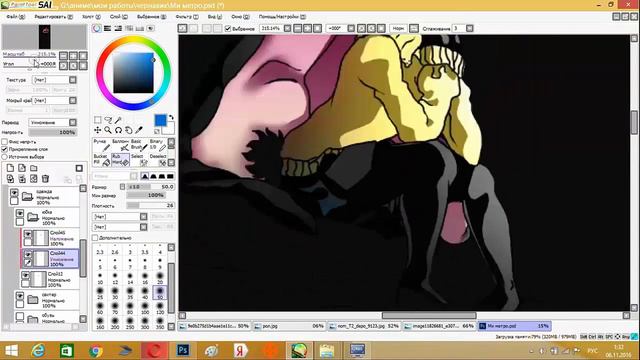Adjust the Плотность density slider

pyautogui.click(x=150, y=206)
